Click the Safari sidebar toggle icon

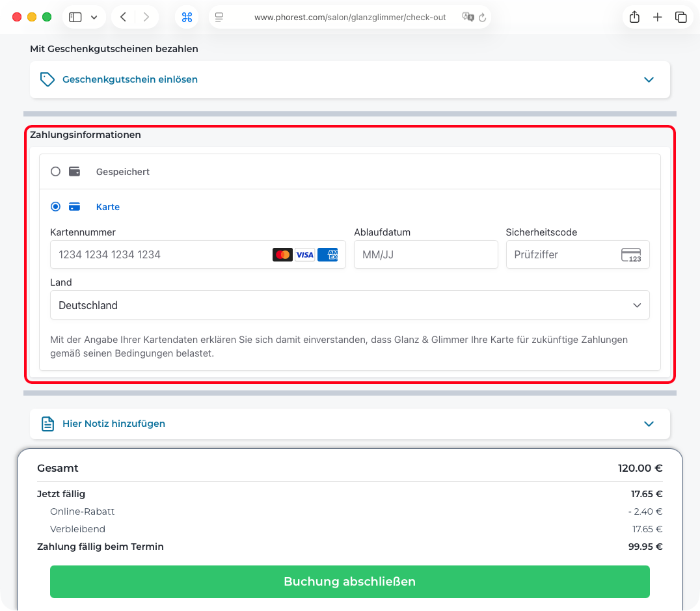point(75,18)
